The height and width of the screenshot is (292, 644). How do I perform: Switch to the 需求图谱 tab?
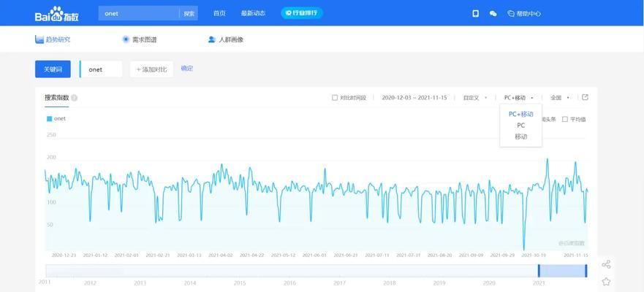tap(140, 39)
